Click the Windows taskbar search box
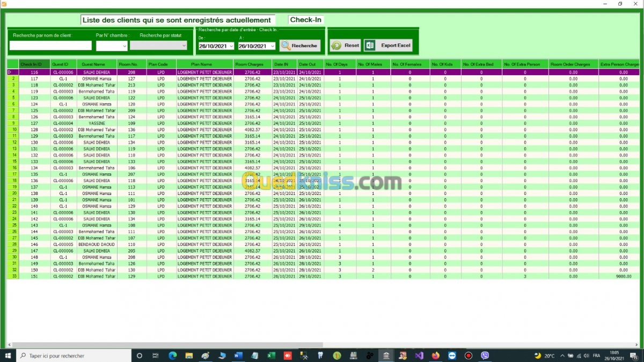 72,356
